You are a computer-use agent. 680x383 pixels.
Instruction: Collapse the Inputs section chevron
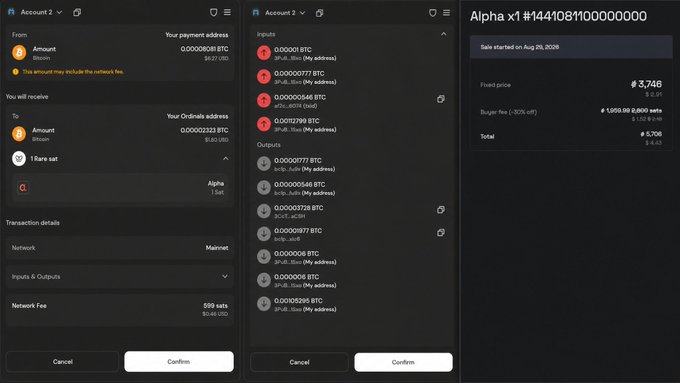pyautogui.click(x=443, y=34)
